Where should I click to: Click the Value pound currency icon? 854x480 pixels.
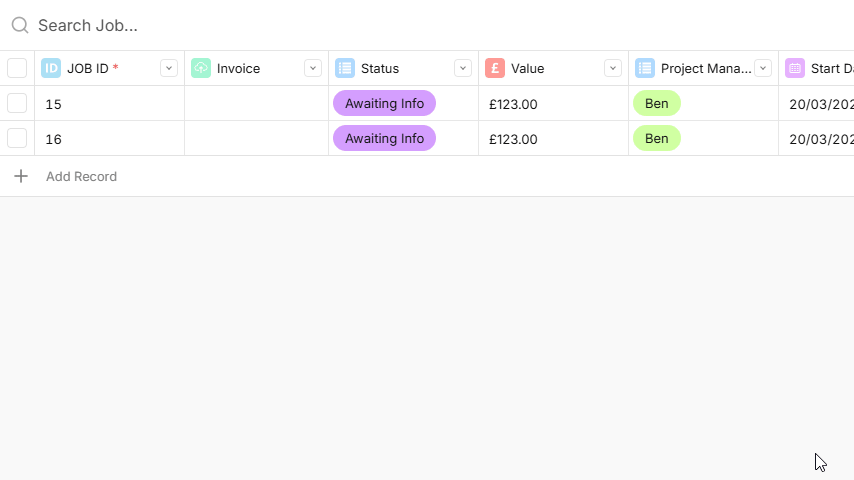tap(495, 68)
